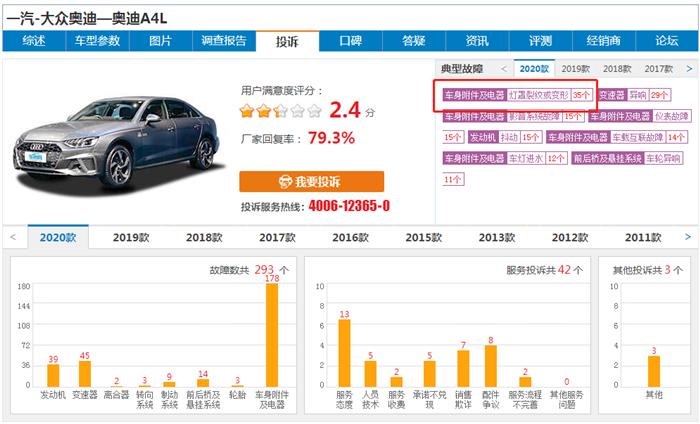The image size is (700, 424).
Task: Switch to the 图片 tab
Action: tap(161, 41)
